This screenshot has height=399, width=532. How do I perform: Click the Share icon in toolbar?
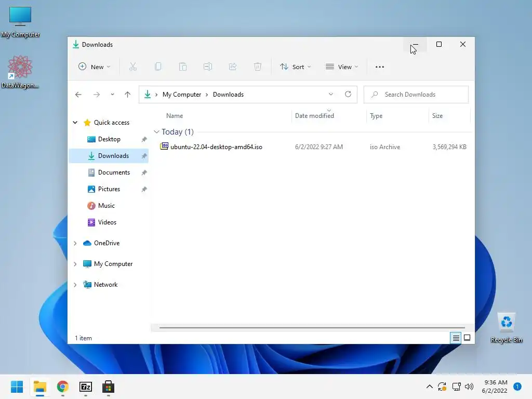(x=233, y=67)
